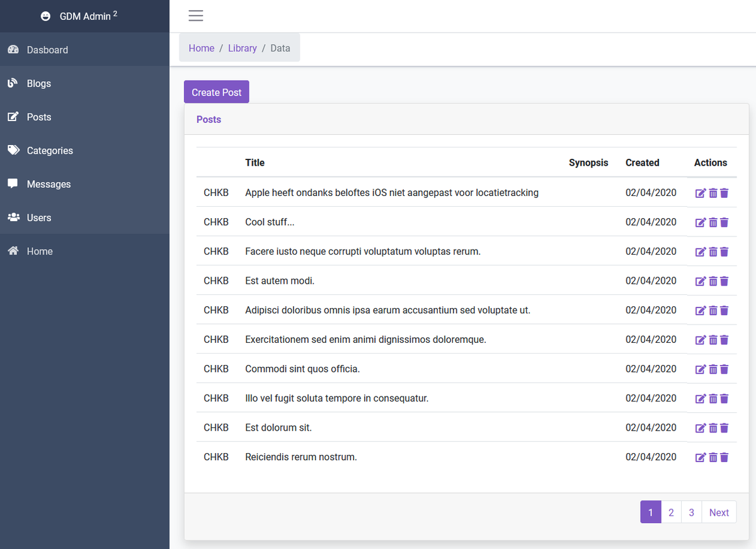Click CHKB cell in the Cool stuff... row
This screenshot has height=549, width=756.
(x=216, y=222)
